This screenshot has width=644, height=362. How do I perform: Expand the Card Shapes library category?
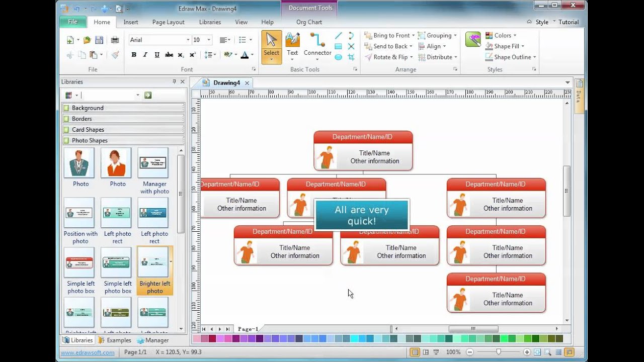pos(123,130)
